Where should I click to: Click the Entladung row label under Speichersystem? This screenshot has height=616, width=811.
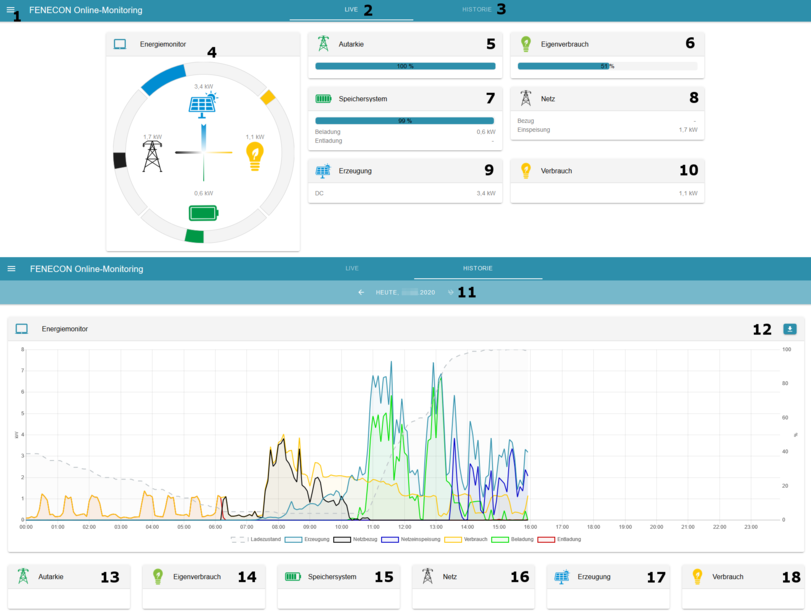(x=328, y=141)
